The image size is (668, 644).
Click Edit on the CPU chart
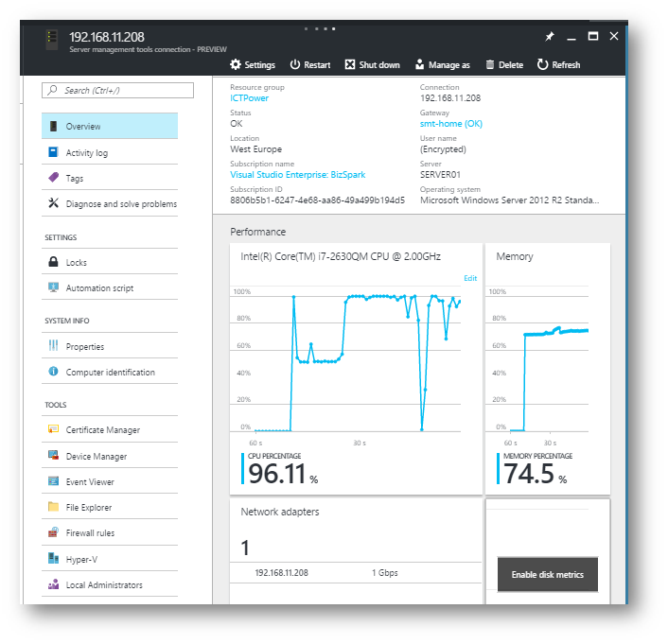pyautogui.click(x=469, y=279)
